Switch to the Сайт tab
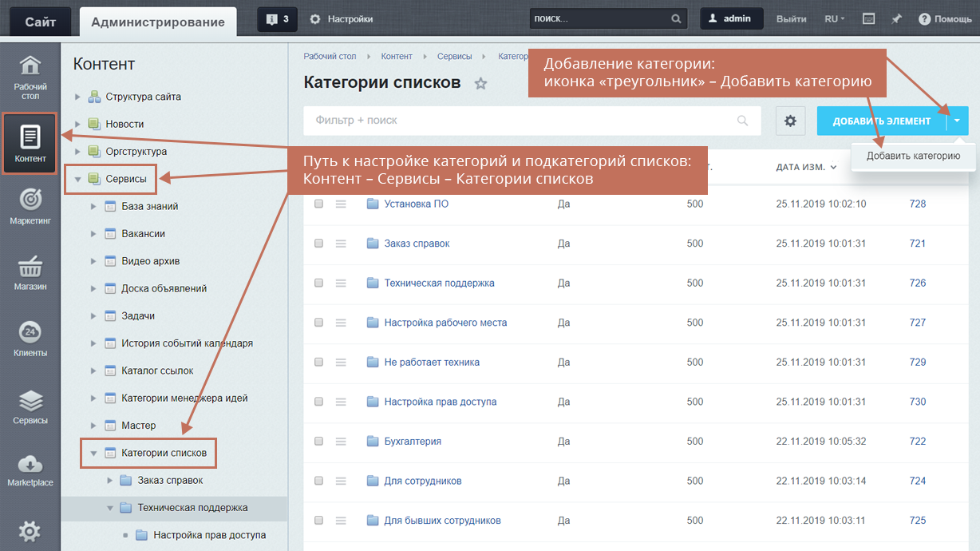980x551 pixels. [x=40, y=22]
